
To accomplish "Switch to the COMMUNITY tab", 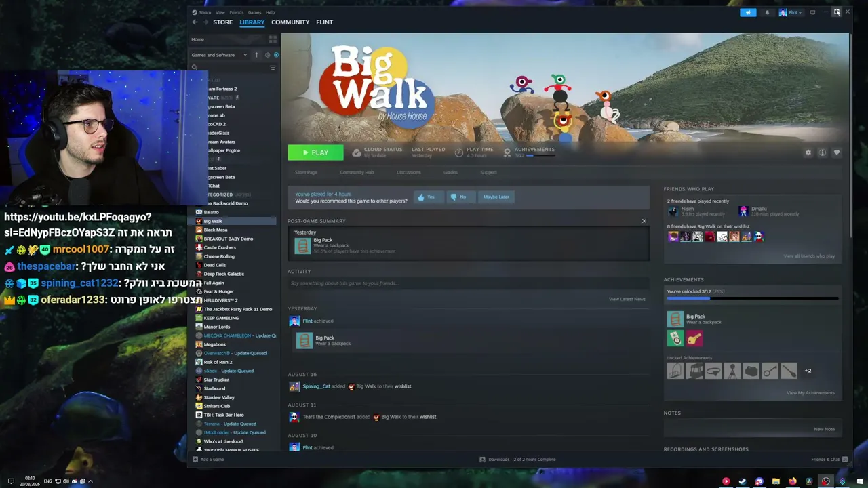I will point(290,22).
